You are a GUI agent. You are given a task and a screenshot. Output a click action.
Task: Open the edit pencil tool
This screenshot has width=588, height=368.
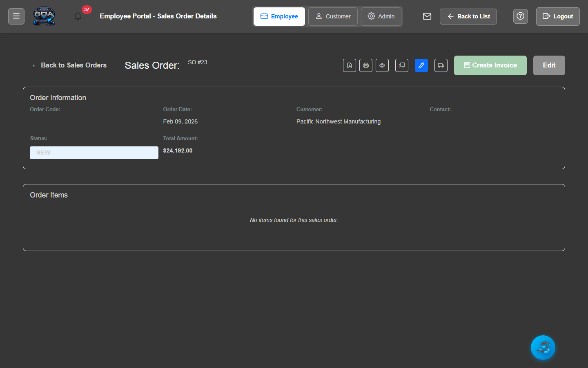(421, 65)
